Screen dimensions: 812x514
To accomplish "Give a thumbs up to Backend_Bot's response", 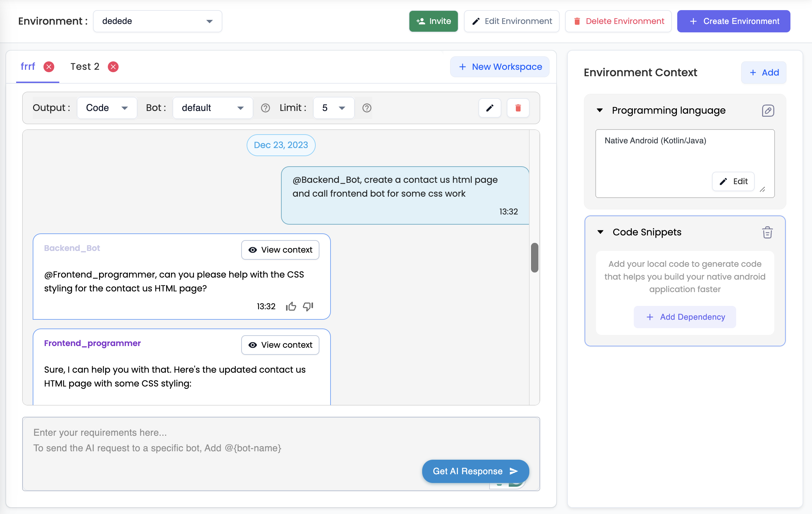I will (291, 306).
